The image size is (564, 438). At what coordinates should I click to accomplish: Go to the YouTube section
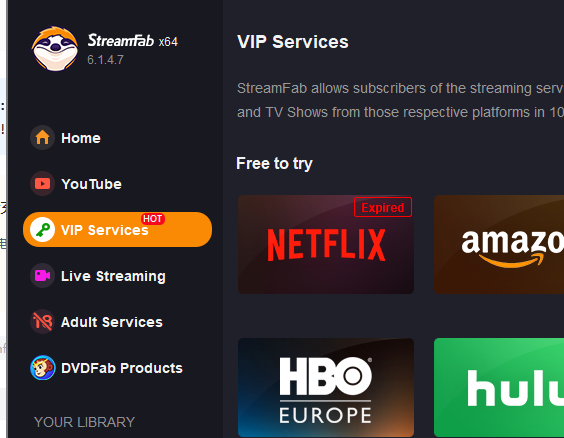91,184
